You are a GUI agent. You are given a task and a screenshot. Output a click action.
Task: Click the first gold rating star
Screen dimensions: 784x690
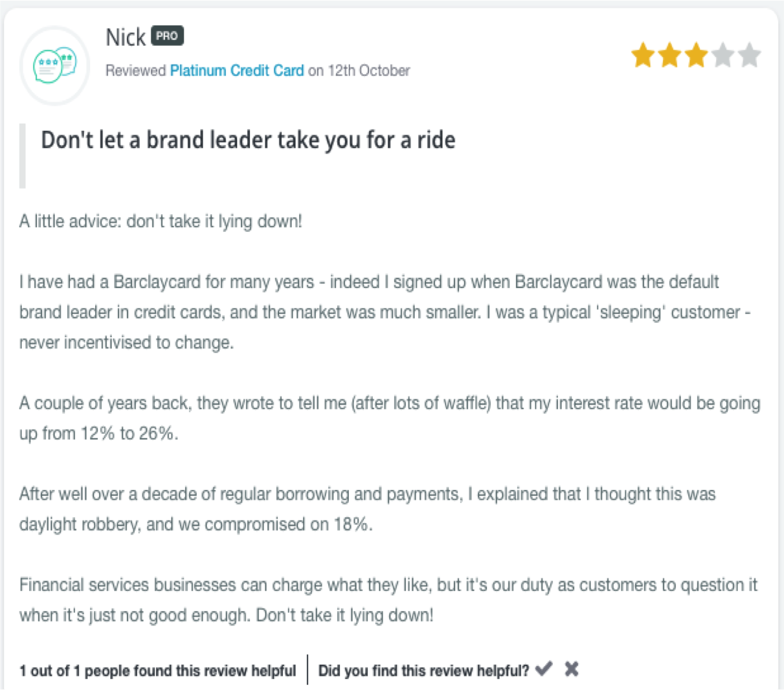click(644, 55)
